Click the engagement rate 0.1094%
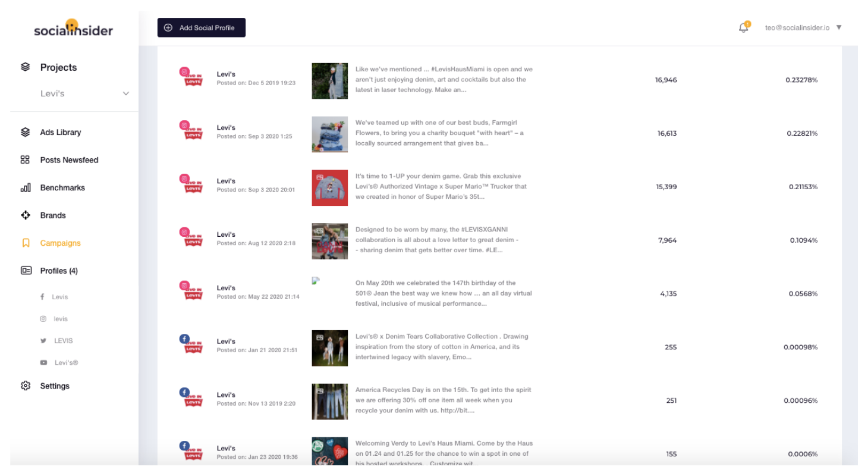 pyautogui.click(x=804, y=240)
